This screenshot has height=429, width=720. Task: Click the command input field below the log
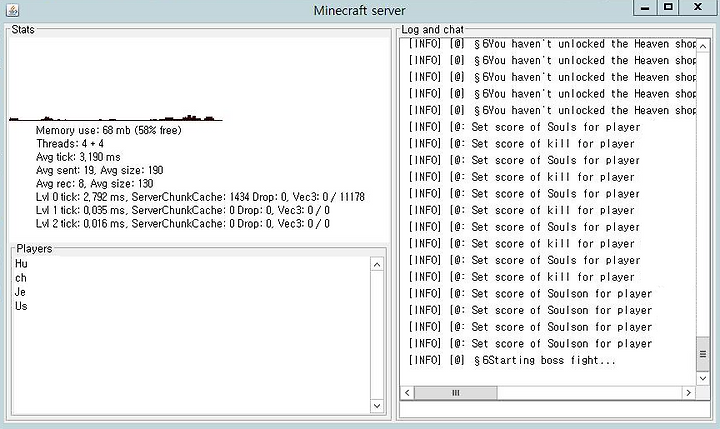tap(555, 410)
